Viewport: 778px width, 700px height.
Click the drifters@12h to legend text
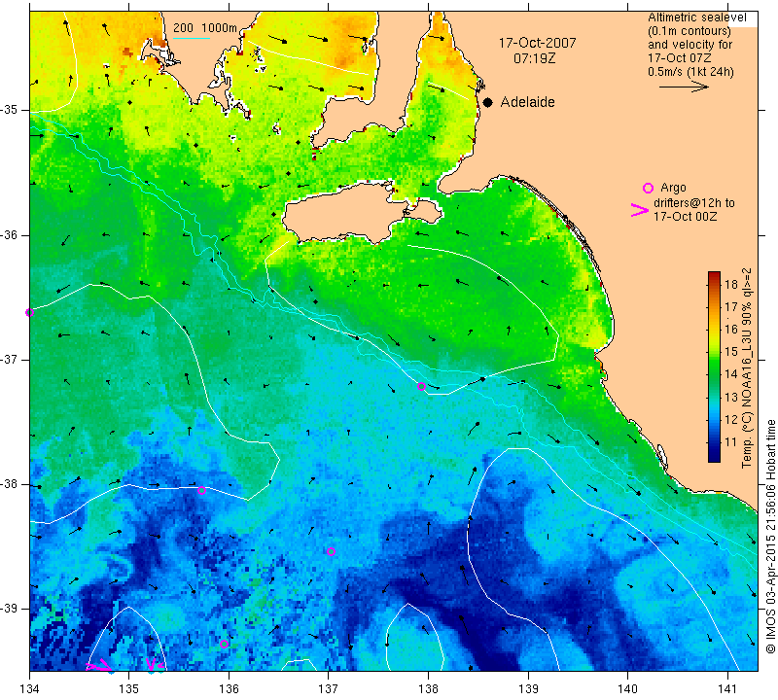tap(694, 203)
